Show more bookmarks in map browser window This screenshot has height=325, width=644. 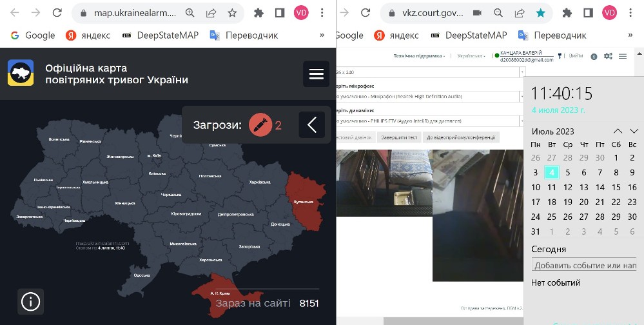tap(322, 35)
